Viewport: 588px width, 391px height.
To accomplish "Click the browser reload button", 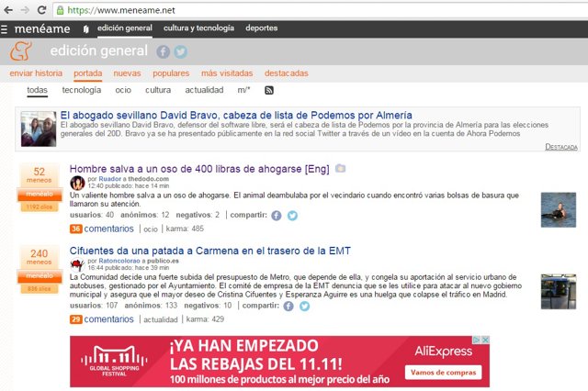I will click(x=41, y=9).
